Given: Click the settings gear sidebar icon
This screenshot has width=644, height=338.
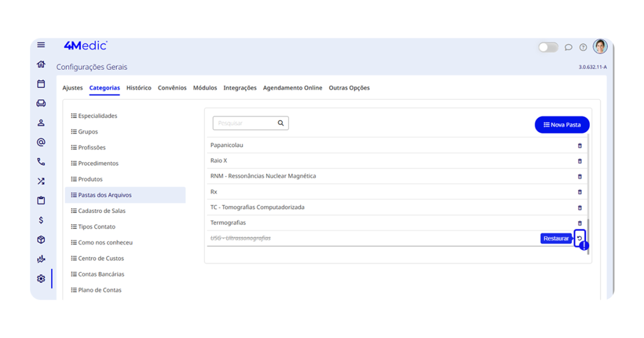Looking at the screenshot, I should pos(41,278).
